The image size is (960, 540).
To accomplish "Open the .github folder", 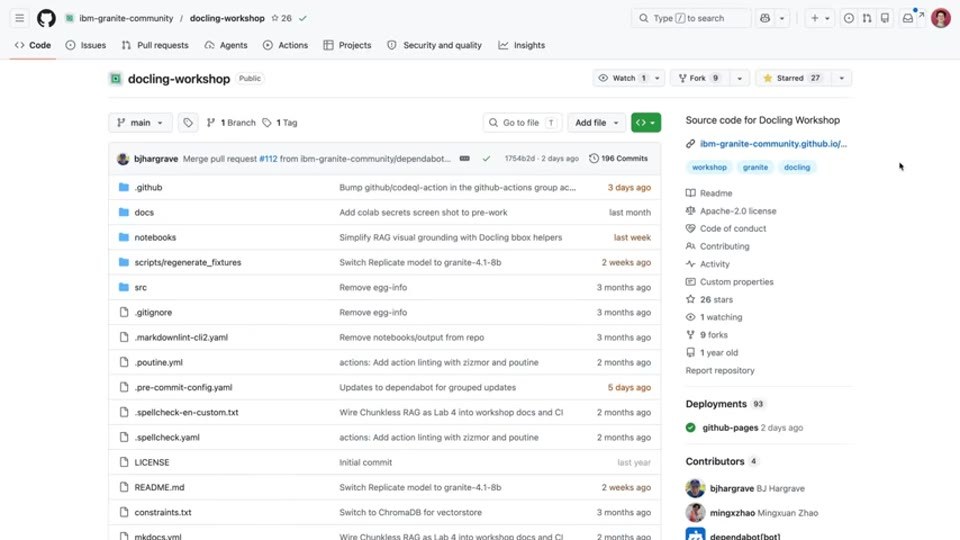I will coord(148,187).
